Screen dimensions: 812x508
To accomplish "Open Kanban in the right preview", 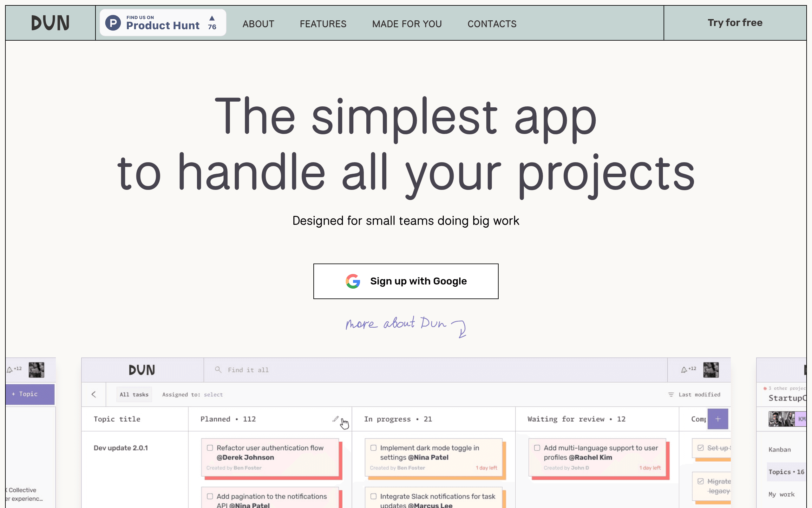I will 779,450.
